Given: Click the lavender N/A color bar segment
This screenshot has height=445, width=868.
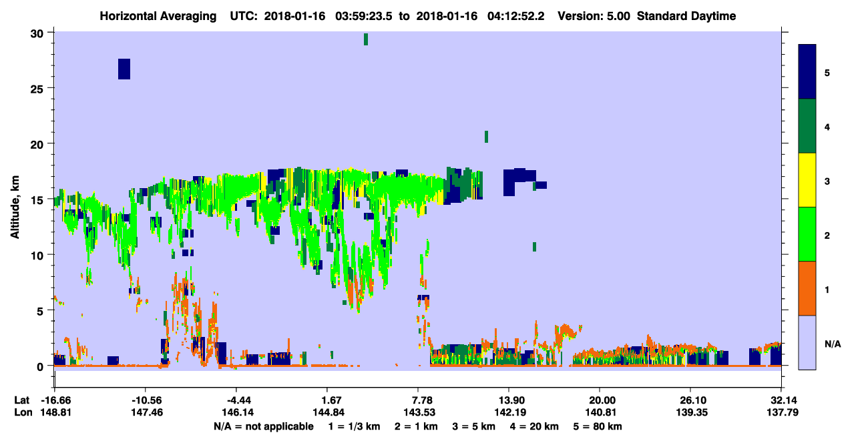Looking at the screenshot, I should tap(808, 342).
